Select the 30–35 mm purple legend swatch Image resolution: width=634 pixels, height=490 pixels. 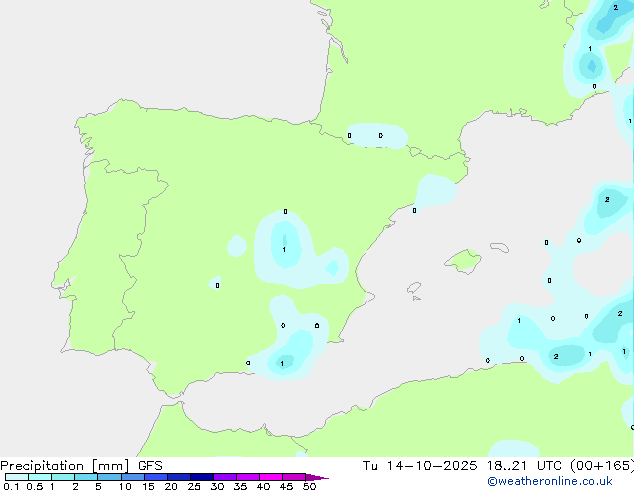point(225,477)
